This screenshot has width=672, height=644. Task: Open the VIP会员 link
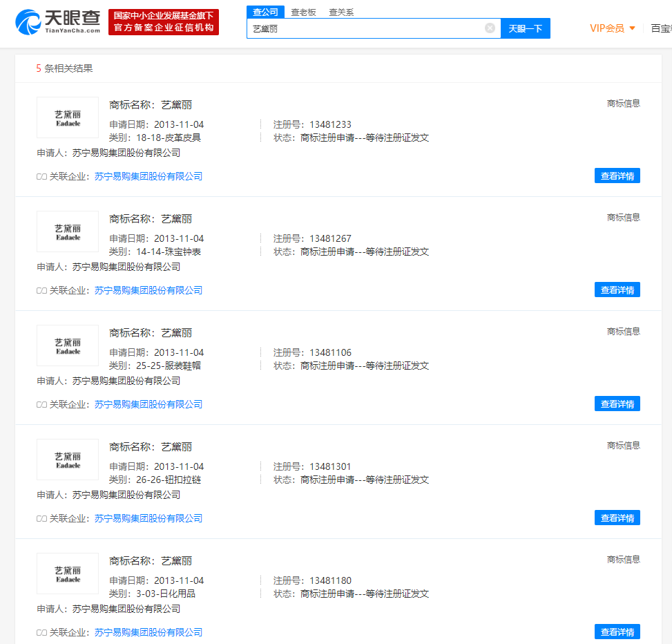(x=607, y=28)
